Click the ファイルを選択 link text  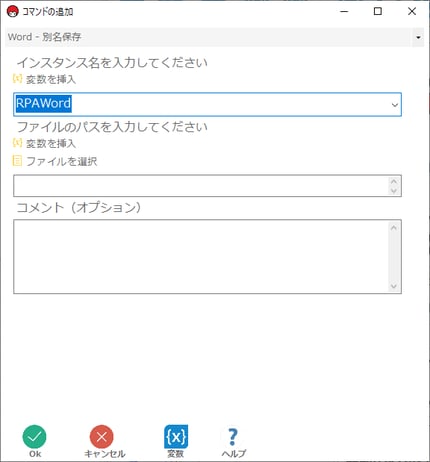click(62, 162)
